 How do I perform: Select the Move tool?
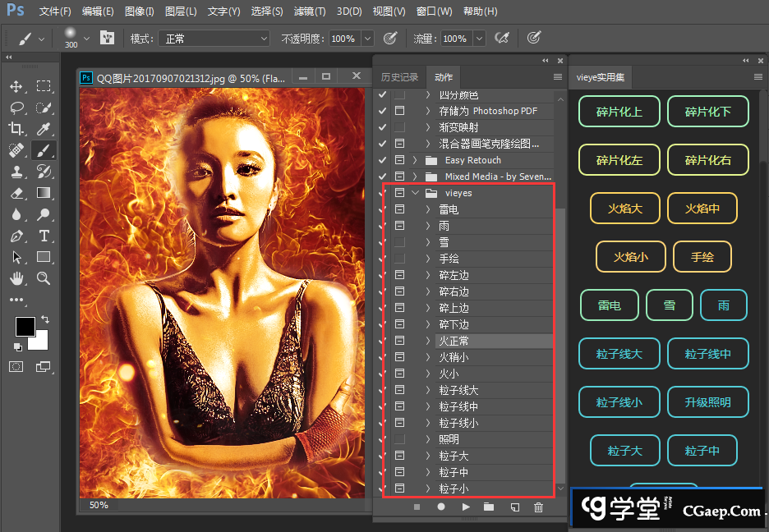click(16, 86)
